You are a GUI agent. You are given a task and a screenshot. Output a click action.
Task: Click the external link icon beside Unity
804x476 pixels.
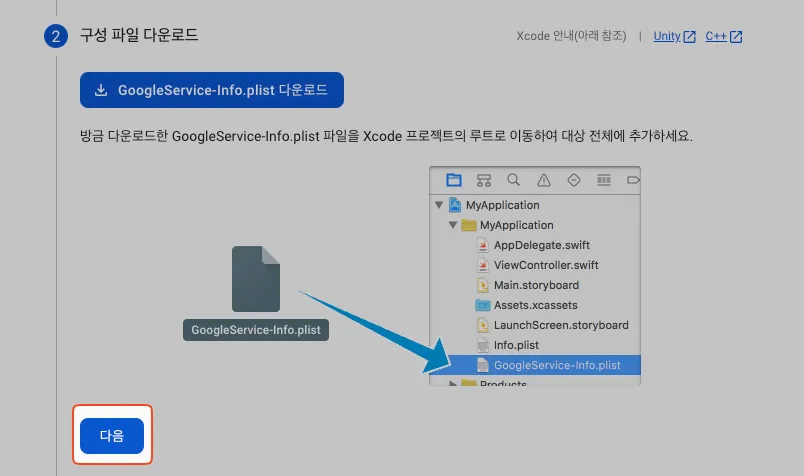[690, 36]
